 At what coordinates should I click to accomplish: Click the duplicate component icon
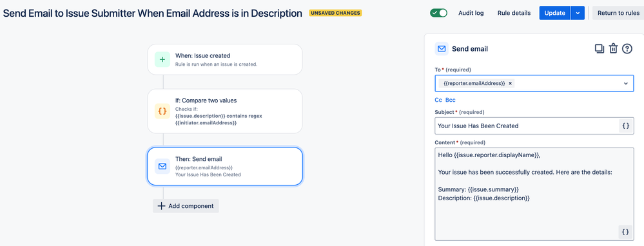tap(600, 49)
